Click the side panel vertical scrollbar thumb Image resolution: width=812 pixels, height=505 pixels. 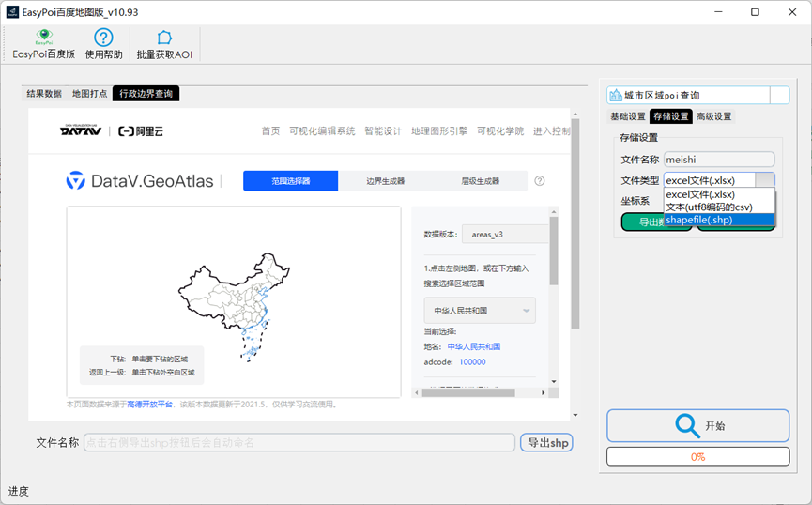(x=554, y=251)
